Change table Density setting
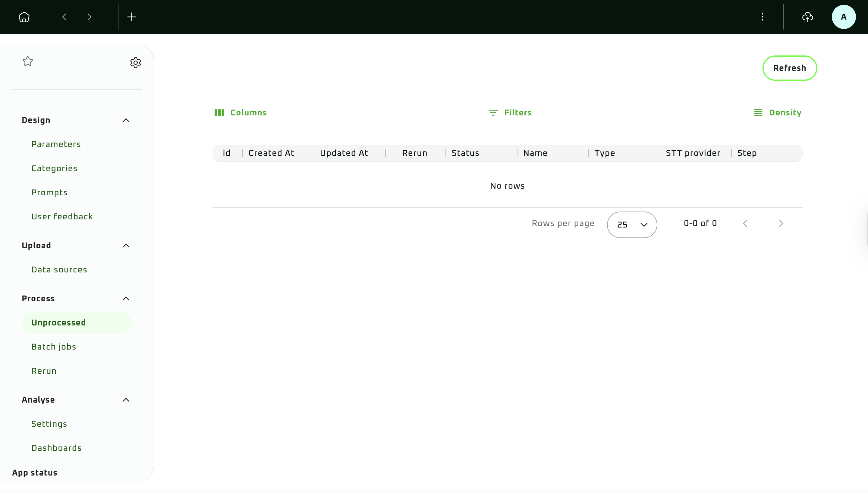Image resolution: width=868 pixels, height=493 pixels. pos(778,113)
